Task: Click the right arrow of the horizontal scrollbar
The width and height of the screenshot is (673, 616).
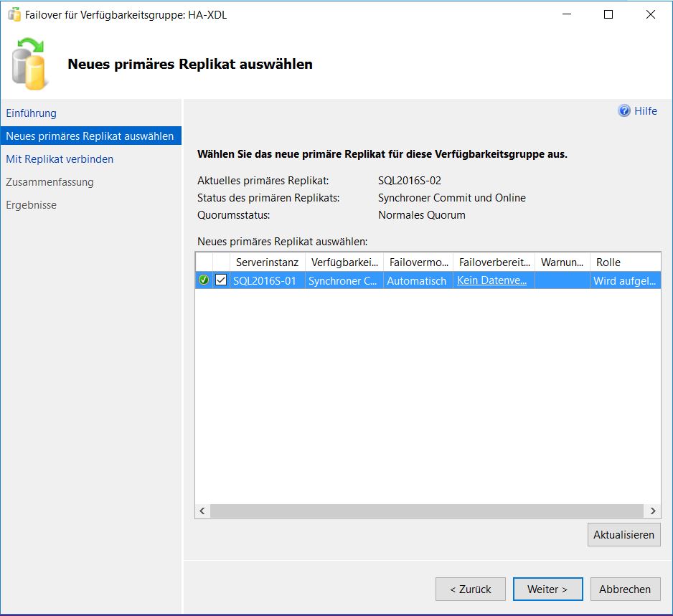Action: coord(653,511)
